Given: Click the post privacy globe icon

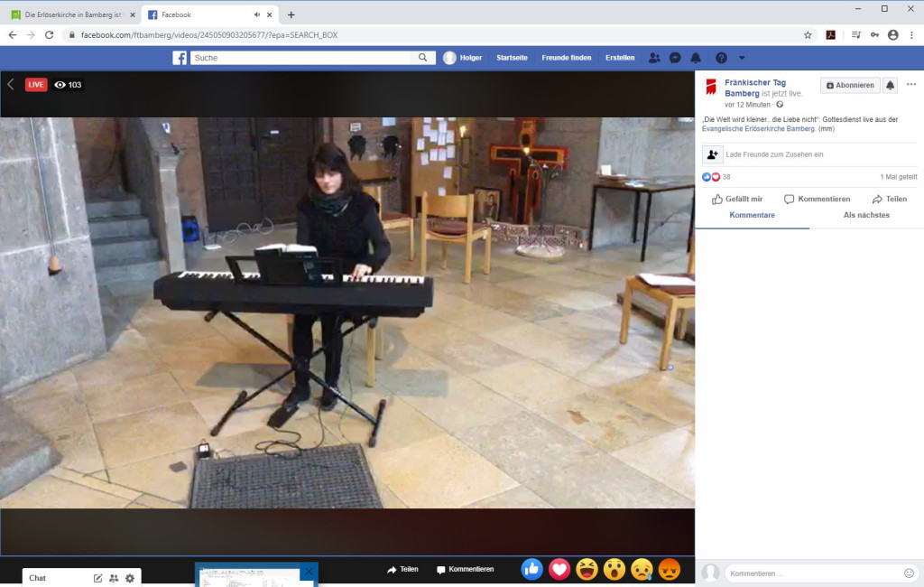Looking at the screenshot, I should click(x=780, y=105).
